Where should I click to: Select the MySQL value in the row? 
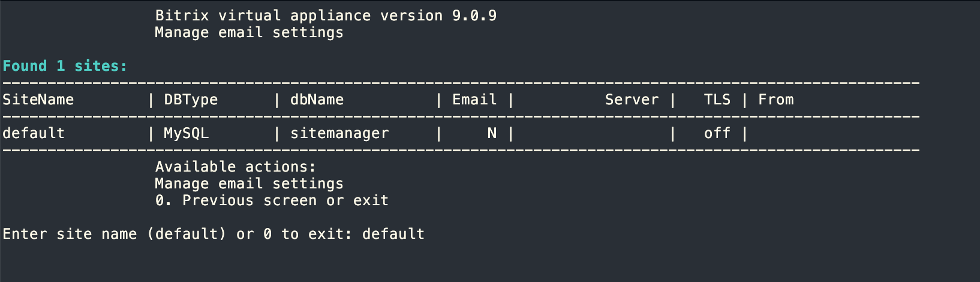point(187,133)
